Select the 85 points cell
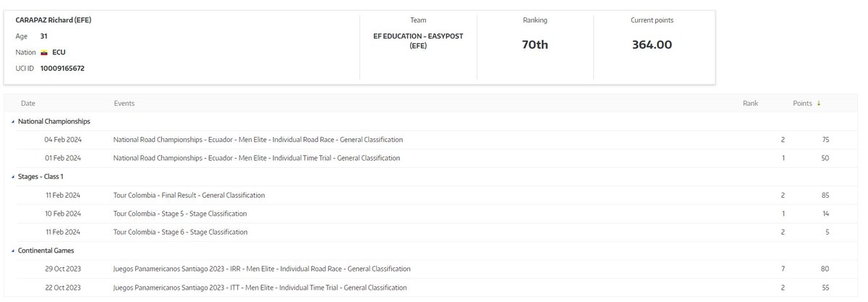 [825, 196]
